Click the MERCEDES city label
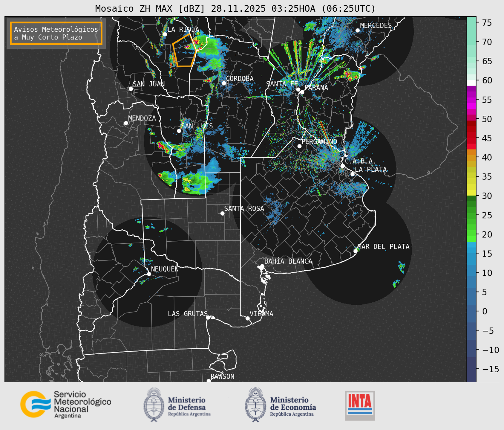The image size is (504, 430). (376, 25)
